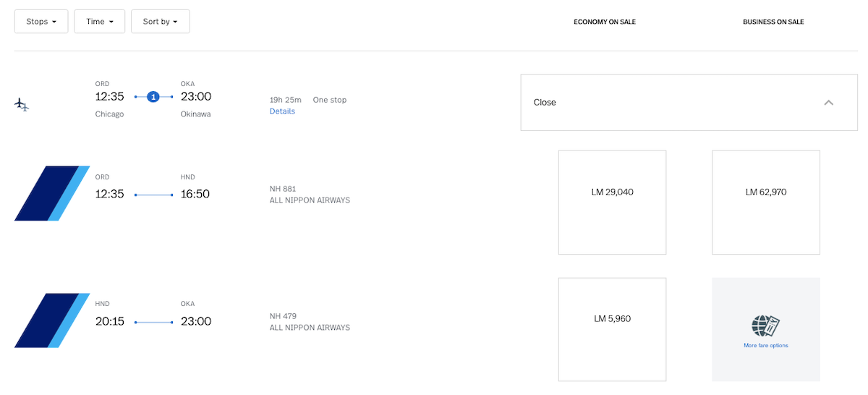Click the Business on Sale column header
This screenshot has height=395, width=868.
[773, 22]
